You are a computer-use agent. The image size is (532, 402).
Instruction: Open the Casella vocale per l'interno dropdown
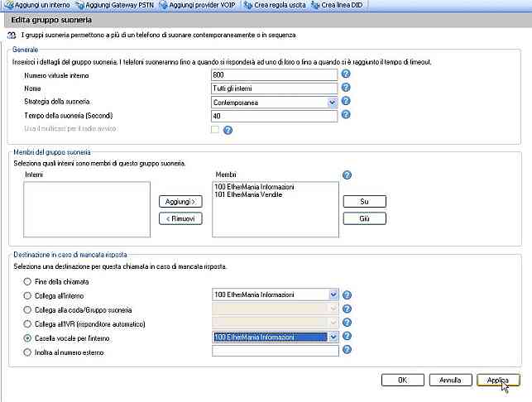(333, 337)
